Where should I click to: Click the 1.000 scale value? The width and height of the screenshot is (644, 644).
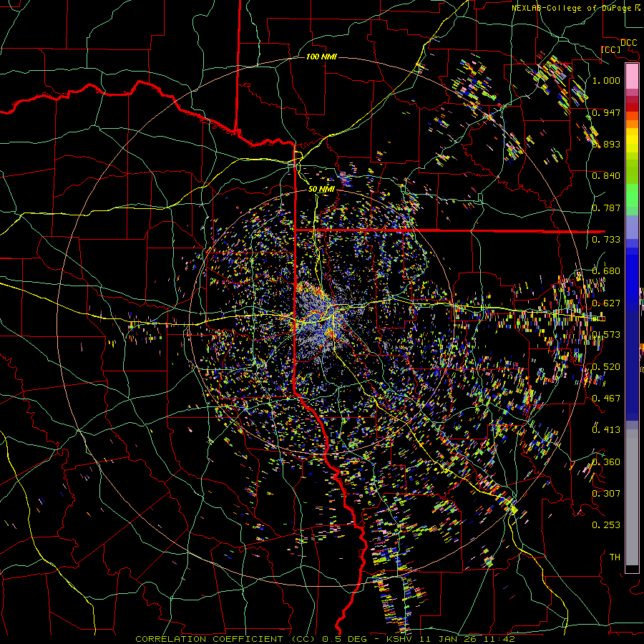coord(606,80)
